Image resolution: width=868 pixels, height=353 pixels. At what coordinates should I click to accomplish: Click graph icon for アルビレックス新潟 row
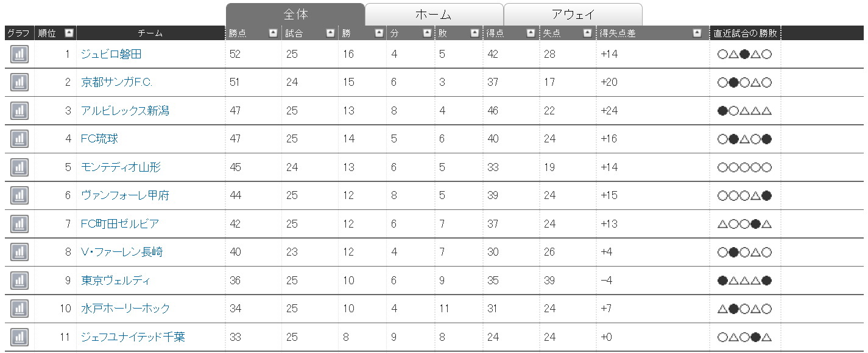[x=19, y=111]
